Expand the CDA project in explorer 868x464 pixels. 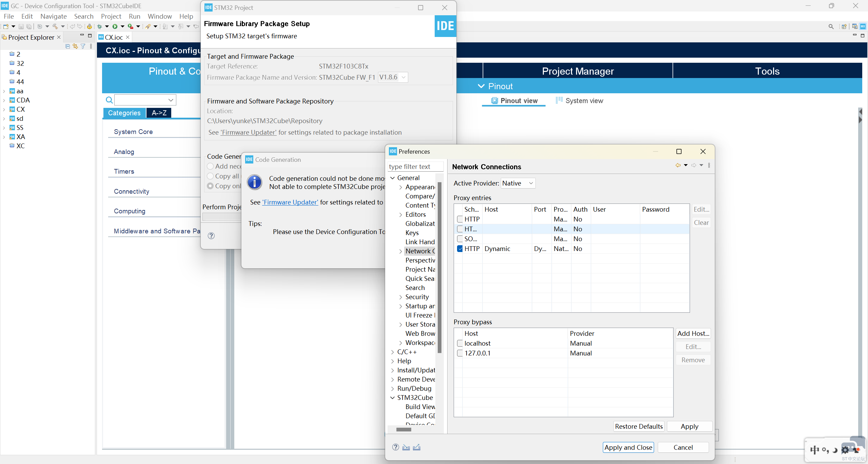tap(4, 100)
